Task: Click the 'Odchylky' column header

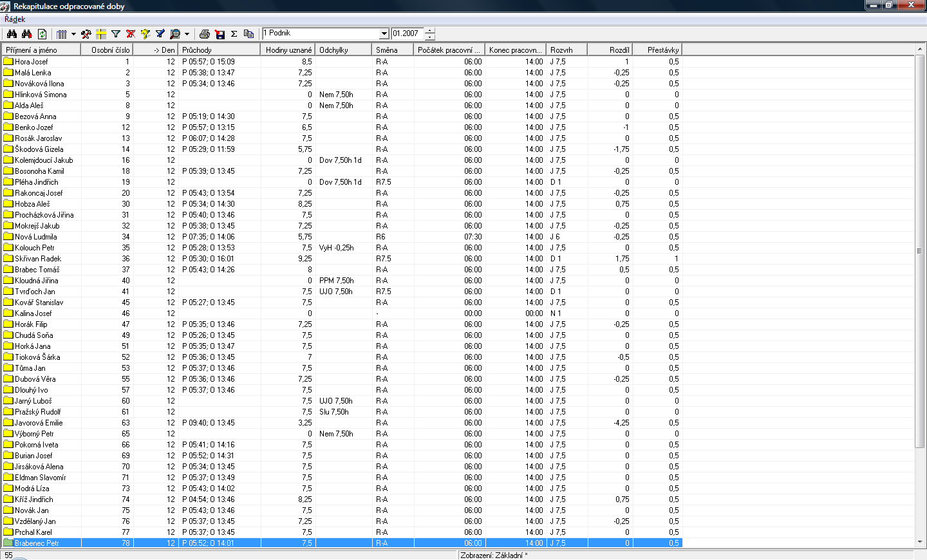Action: point(344,50)
